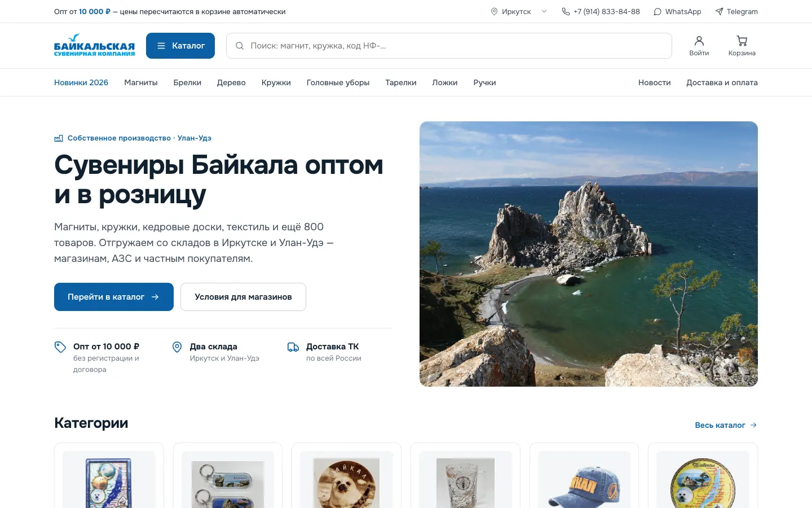812x508 pixels.
Task: Open the Брелки category menu
Action: (187, 82)
